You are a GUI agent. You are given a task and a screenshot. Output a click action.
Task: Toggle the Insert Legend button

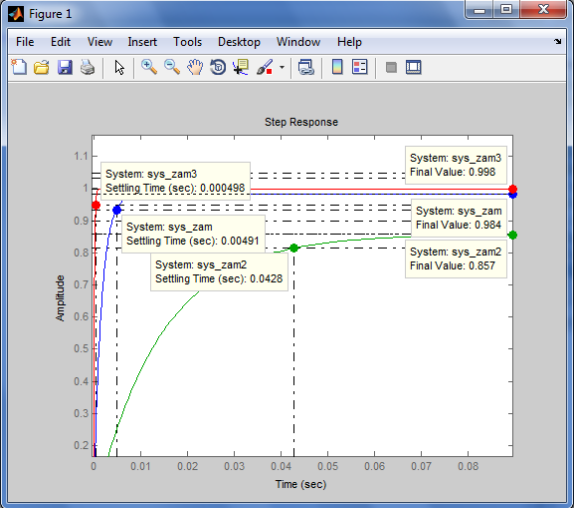click(x=360, y=67)
